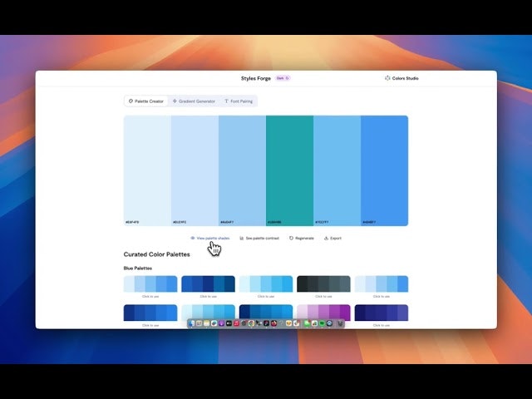Click the eye icon beside View palette shades
The image size is (532, 399).
tap(193, 238)
